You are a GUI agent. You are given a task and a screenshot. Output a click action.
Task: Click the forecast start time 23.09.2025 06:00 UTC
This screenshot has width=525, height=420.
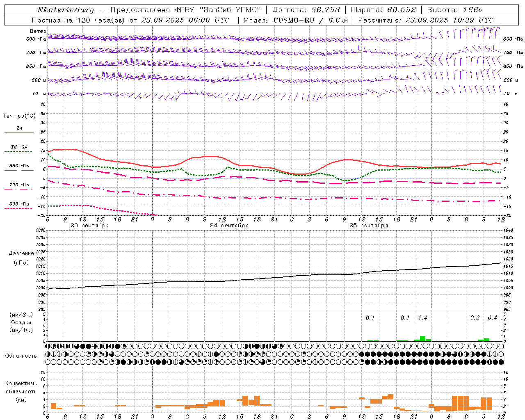(185, 20)
